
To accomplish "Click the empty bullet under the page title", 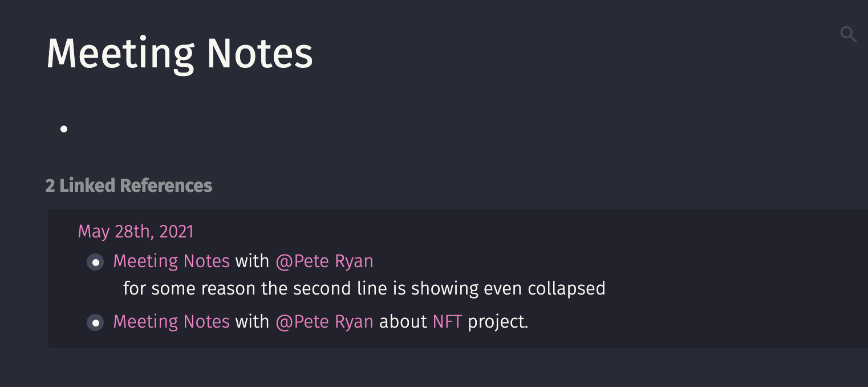I will pyautogui.click(x=64, y=128).
